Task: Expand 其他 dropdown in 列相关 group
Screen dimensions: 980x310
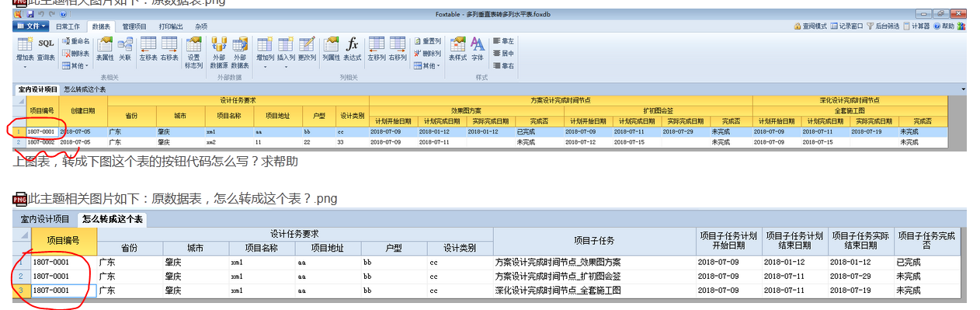Action: [427, 66]
